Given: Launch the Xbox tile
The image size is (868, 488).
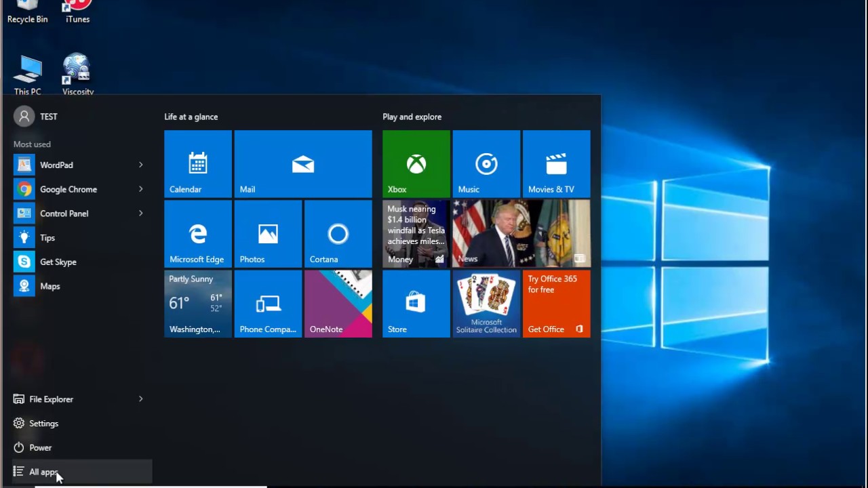Looking at the screenshot, I should click(x=416, y=164).
